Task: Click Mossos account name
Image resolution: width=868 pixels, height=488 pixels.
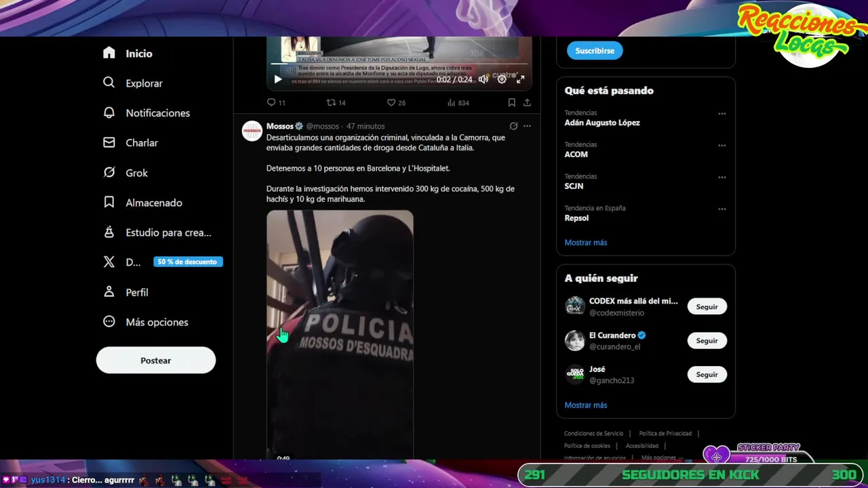Action: click(280, 126)
